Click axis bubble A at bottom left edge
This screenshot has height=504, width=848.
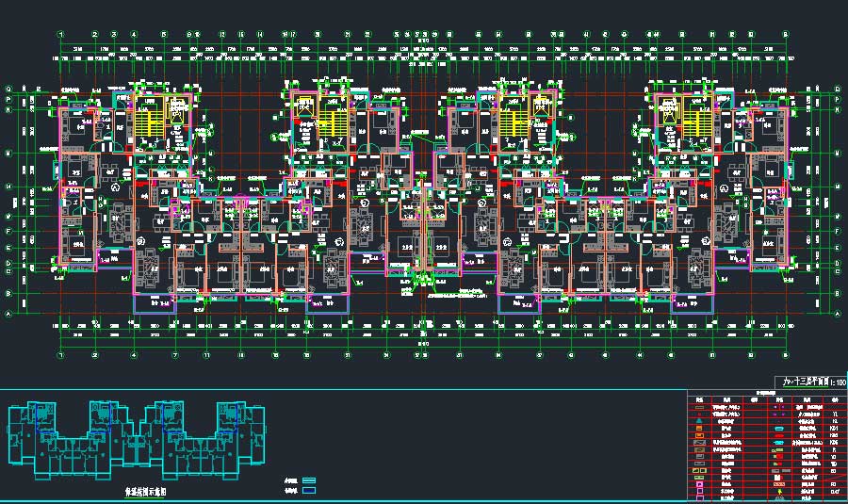tap(8, 313)
